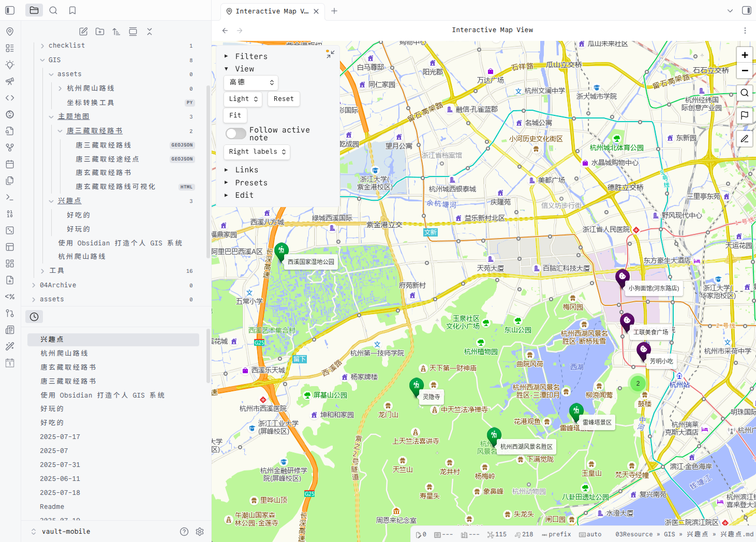Click the map zoom in plus button
This screenshot has height=542, width=756.
744,55
